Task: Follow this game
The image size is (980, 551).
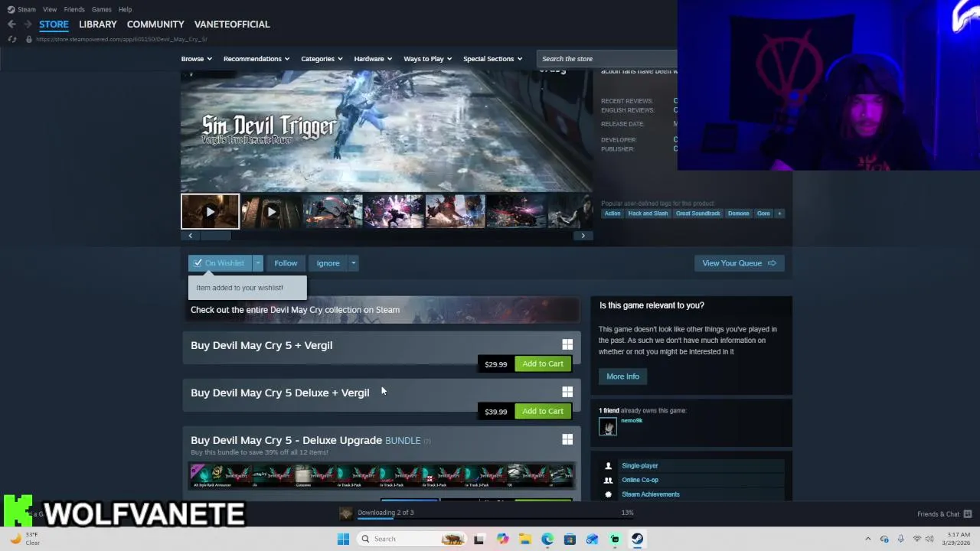Action: 286,263
